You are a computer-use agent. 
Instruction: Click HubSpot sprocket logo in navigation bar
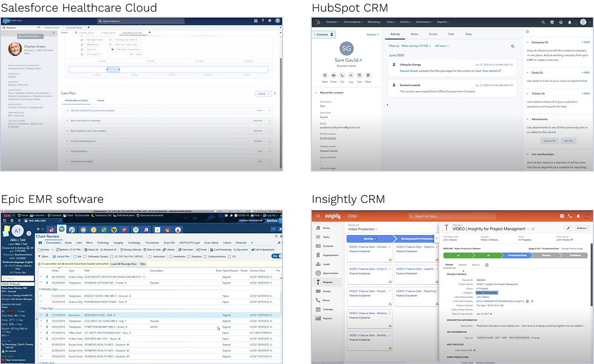(317, 22)
